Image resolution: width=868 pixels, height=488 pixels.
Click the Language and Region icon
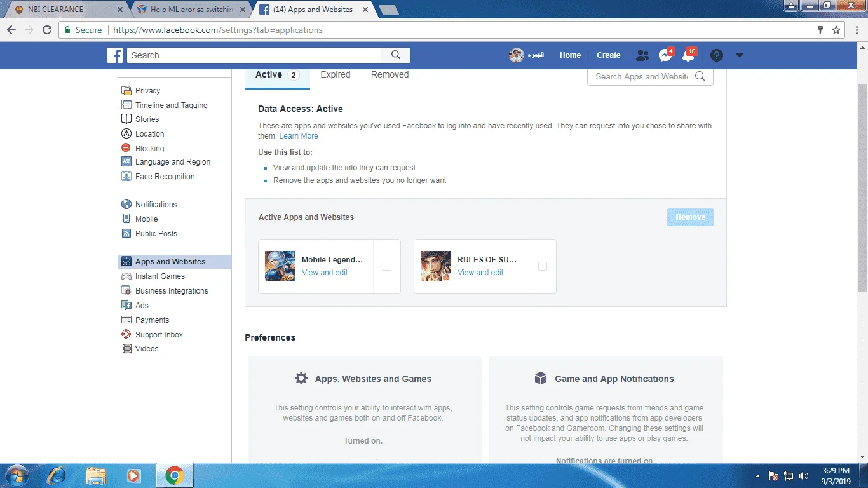126,162
